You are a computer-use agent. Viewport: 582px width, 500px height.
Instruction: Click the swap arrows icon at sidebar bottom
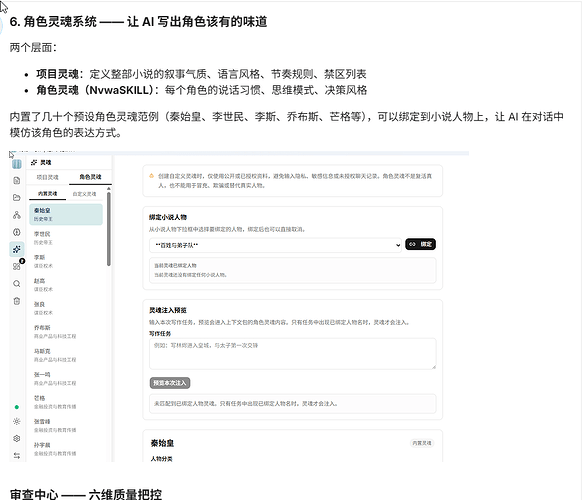pos(17,455)
